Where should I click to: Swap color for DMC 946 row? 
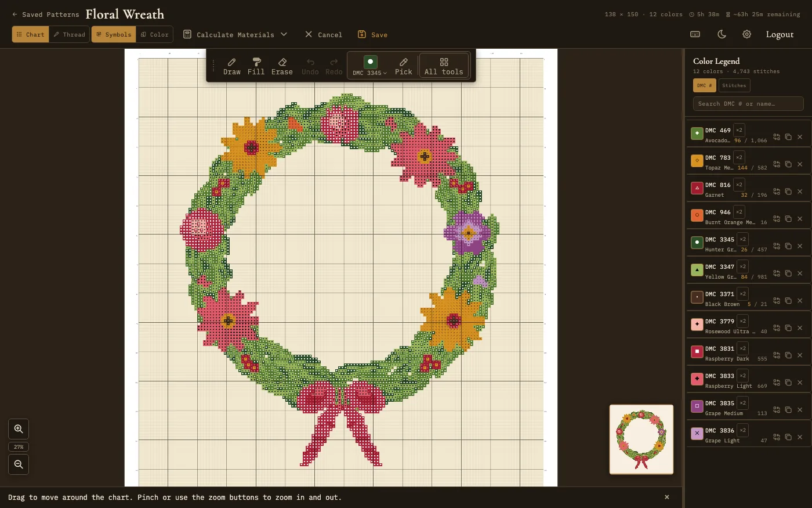point(776,219)
